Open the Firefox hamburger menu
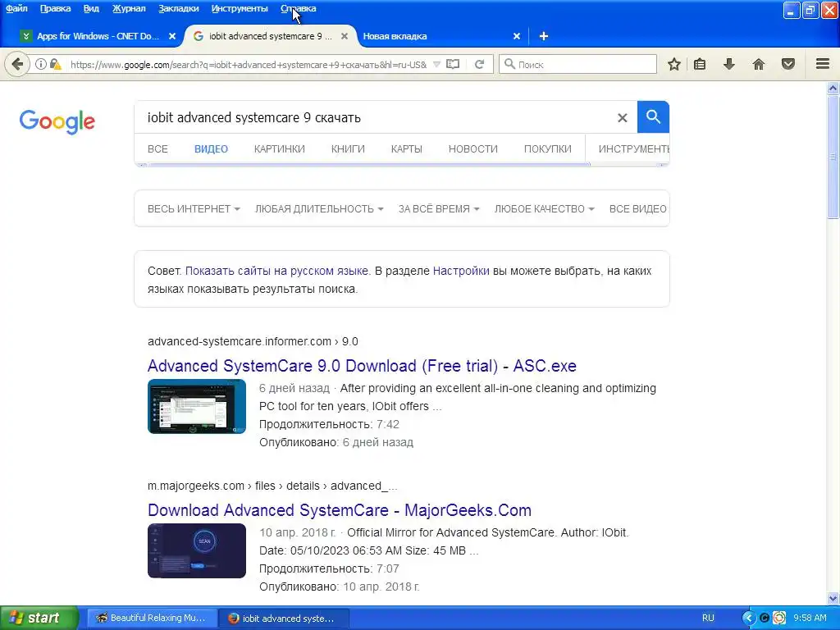The image size is (840, 630). coord(823,64)
